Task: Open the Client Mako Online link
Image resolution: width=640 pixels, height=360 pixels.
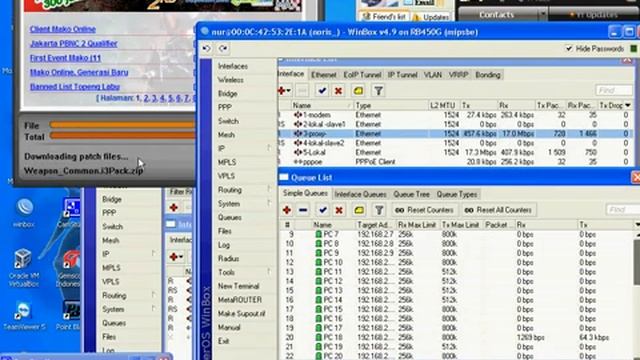Action: point(63,29)
